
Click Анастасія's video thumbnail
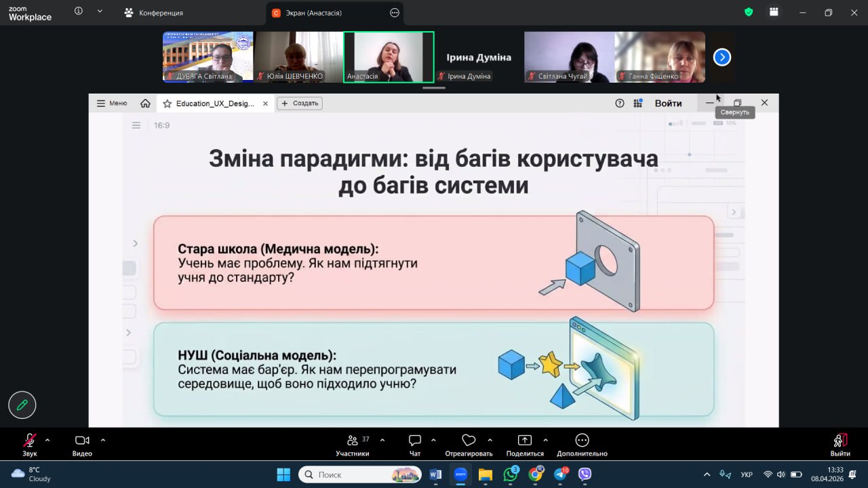coord(389,57)
